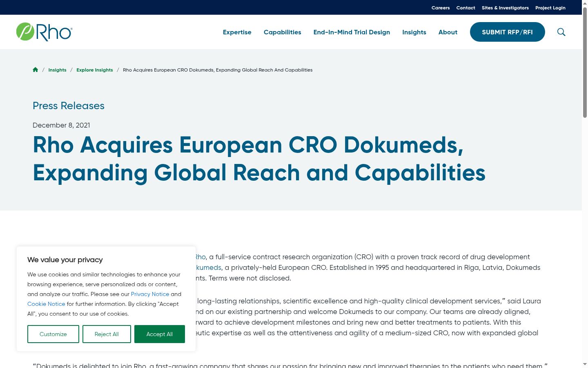Click the last breadcrumb item 'Rho Acquires European CRO Dokumeds'
Image resolution: width=588 pixels, height=368 pixels.
[218, 70]
